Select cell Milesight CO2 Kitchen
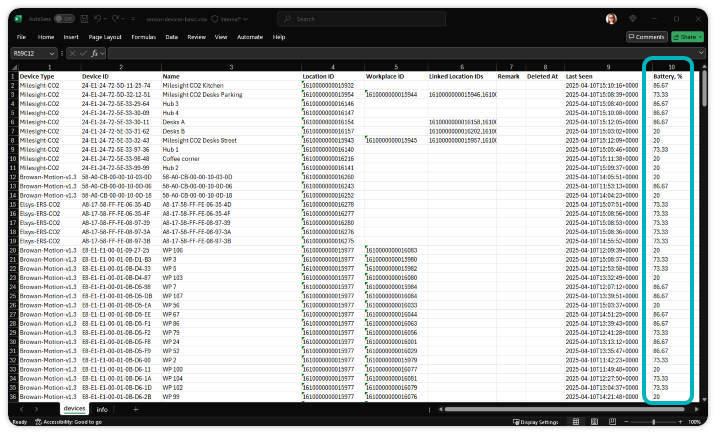 pyautogui.click(x=231, y=85)
